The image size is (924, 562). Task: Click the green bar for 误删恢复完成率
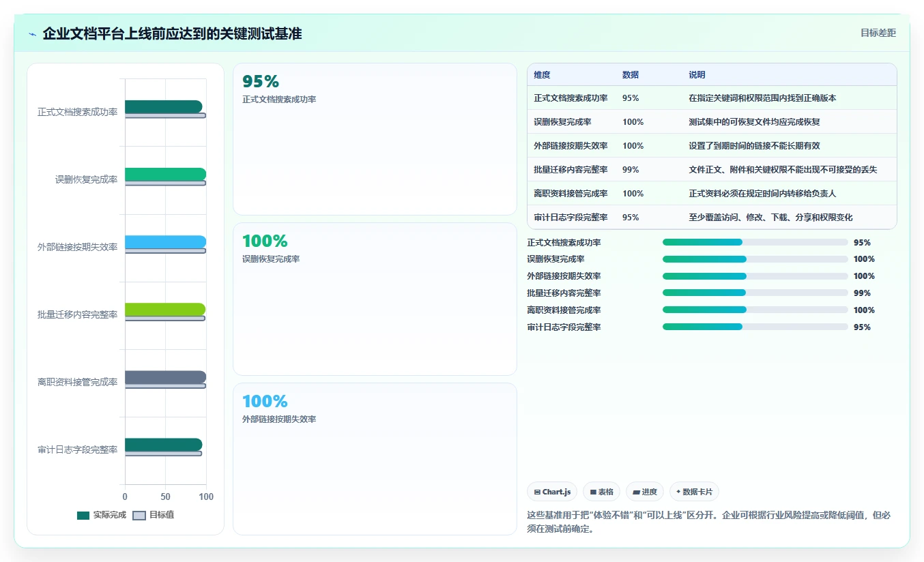(165, 174)
